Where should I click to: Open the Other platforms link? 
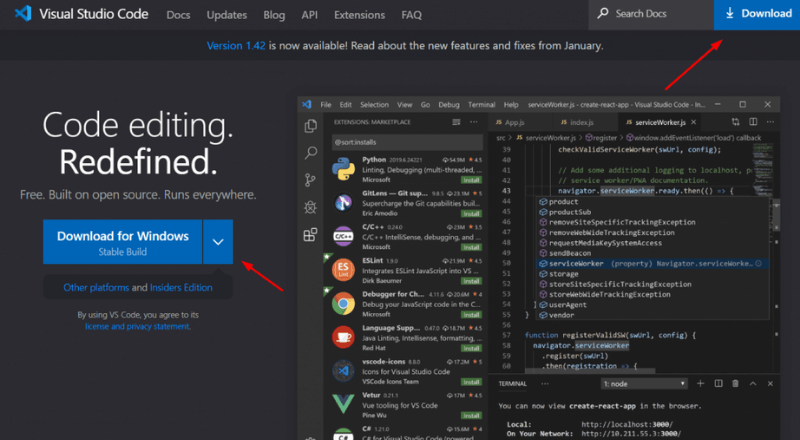pyautogui.click(x=96, y=287)
